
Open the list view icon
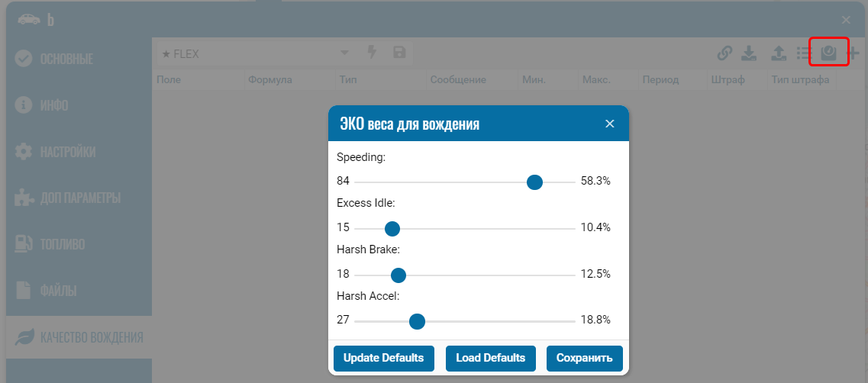coord(804,53)
